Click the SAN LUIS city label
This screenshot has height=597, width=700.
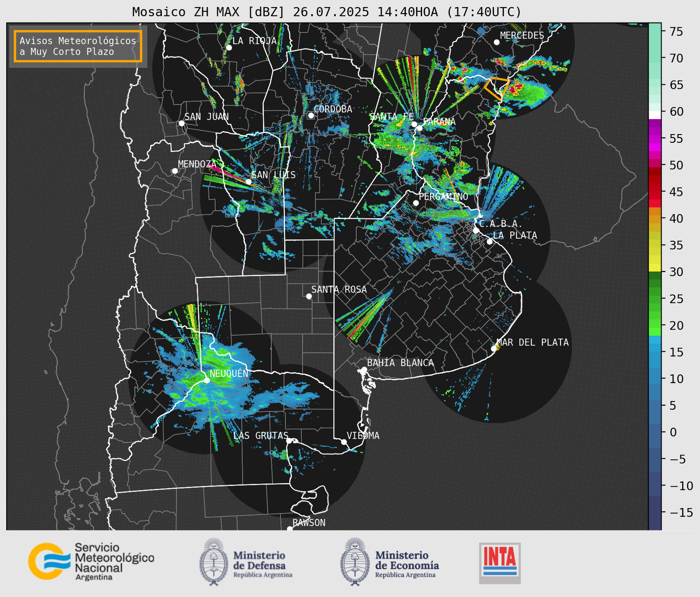coord(273,175)
